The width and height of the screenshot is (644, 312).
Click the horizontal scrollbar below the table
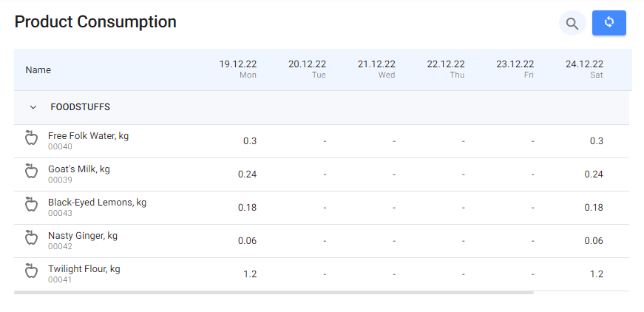[x=274, y=293]
